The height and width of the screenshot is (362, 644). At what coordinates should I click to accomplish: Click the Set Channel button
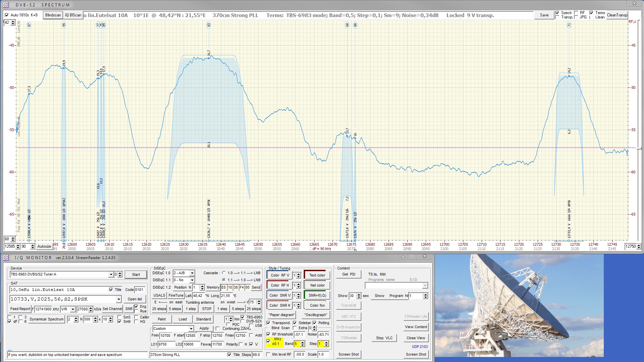pos(112,309)
